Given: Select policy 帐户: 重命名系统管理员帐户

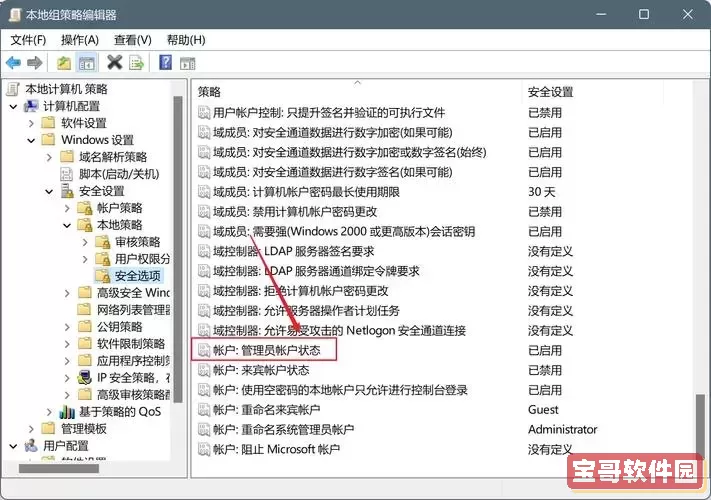Looking at the screenshot, I should click(283, 429).
